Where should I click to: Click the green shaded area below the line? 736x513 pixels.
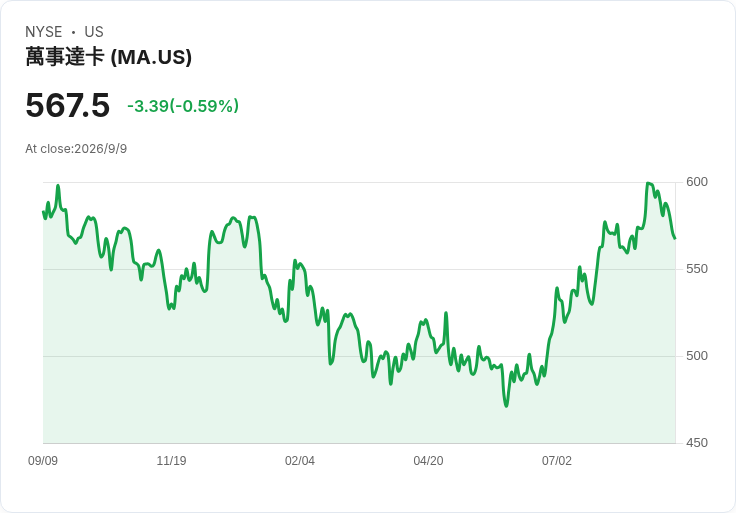pos(359,413)
